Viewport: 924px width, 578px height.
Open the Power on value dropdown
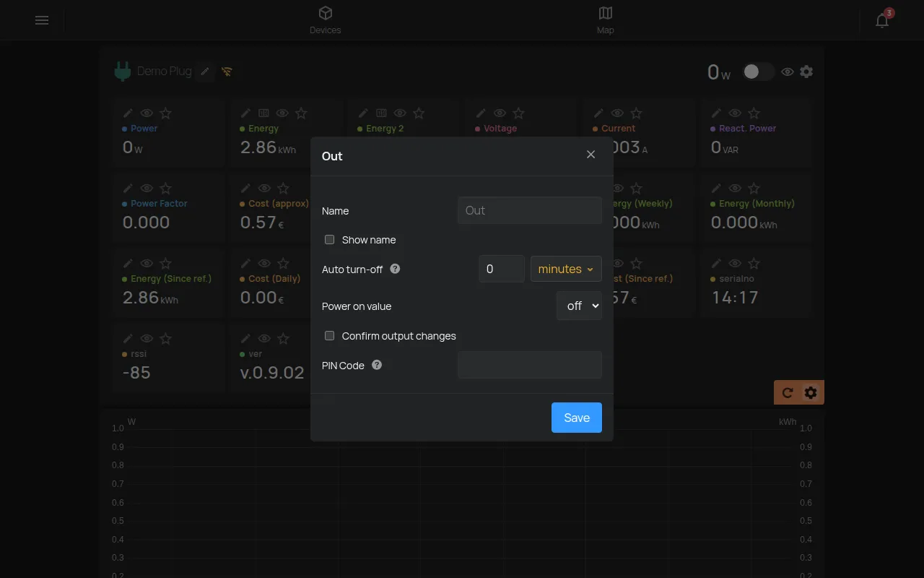pyautogui.click(x=579, y=306)
